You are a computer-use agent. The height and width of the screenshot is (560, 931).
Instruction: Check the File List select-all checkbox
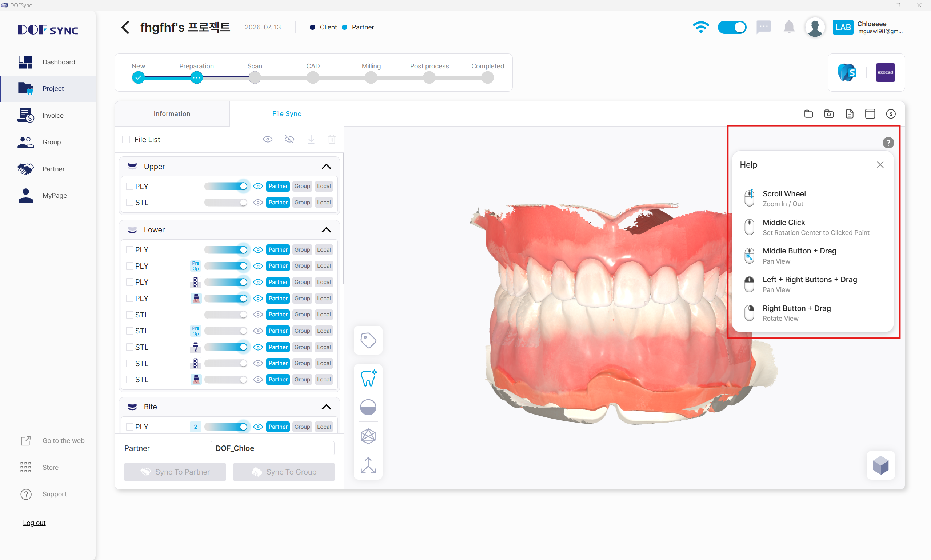[x=126, y=140]
